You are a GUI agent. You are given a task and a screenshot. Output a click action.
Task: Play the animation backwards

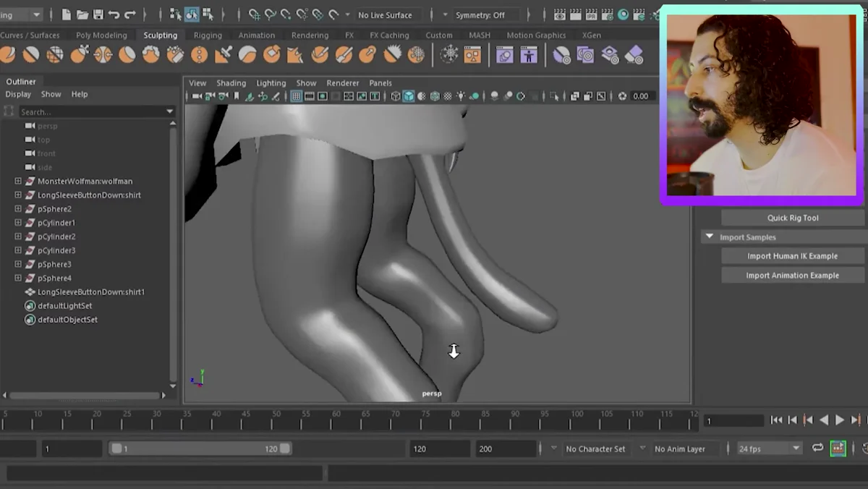coord(824,420)
